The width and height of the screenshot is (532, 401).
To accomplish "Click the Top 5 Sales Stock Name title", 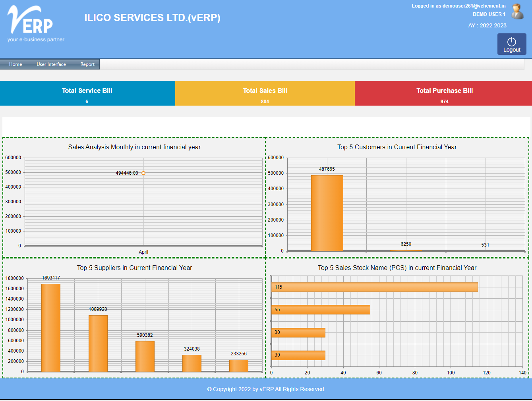I will click(x=397, y=268).
